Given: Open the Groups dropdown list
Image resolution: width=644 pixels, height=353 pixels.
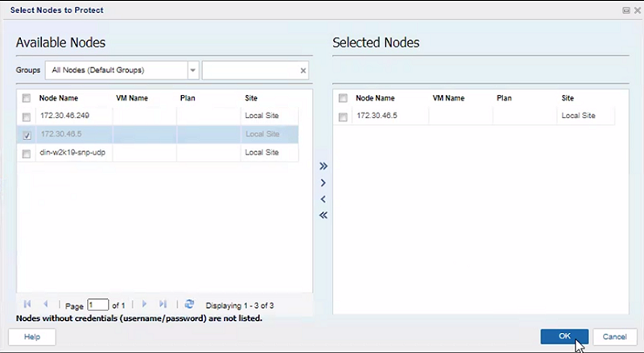Looking at the screenshot, I should point(192,71).
